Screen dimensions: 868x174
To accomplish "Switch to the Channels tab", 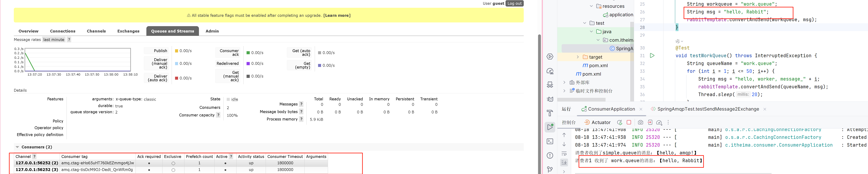I will point(96,31).
